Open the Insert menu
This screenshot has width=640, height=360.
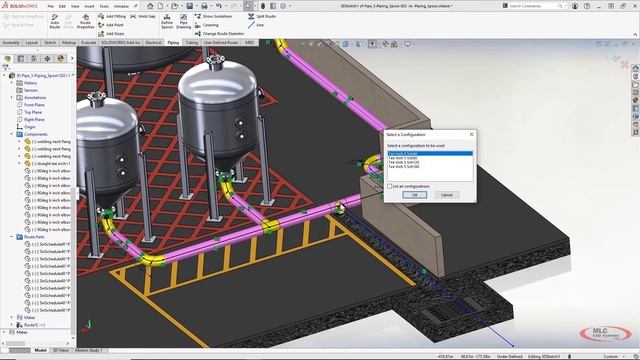click(89, 6)
